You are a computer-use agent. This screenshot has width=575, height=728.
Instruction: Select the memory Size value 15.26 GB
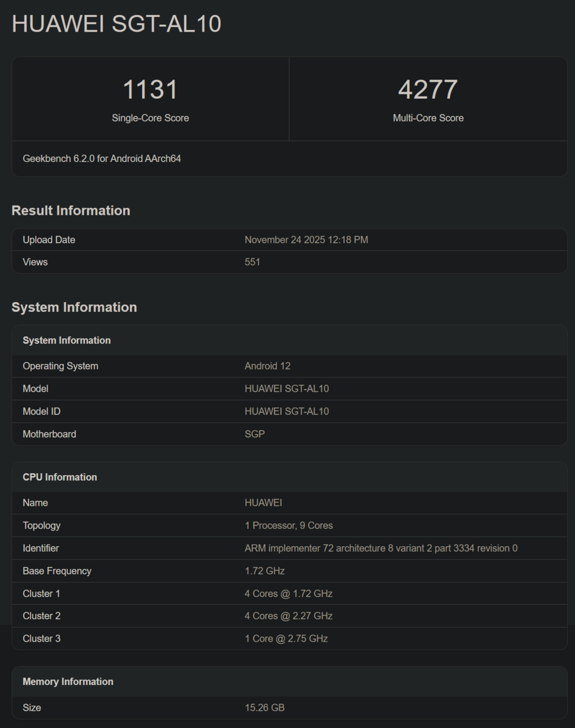click(x=264, y=707)
